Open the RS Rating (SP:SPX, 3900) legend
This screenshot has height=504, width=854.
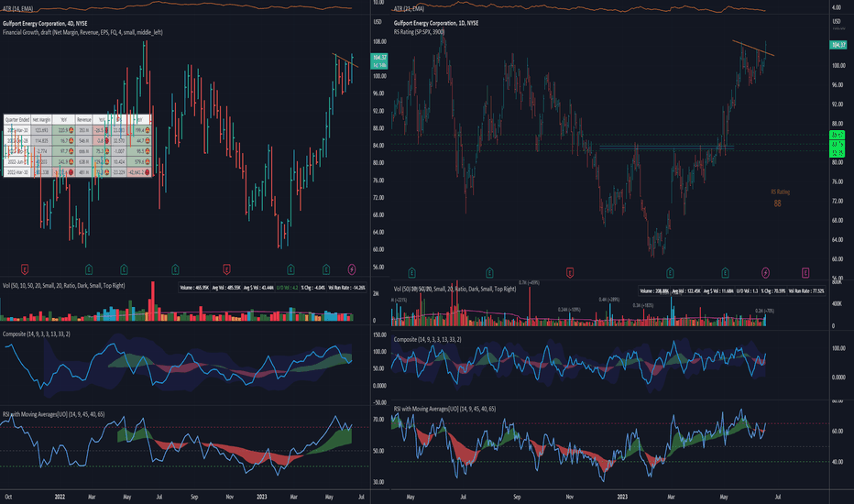[419, 31]
